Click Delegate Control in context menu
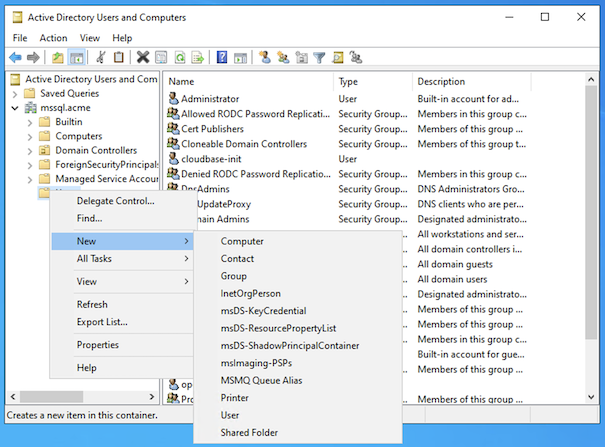 122,201
